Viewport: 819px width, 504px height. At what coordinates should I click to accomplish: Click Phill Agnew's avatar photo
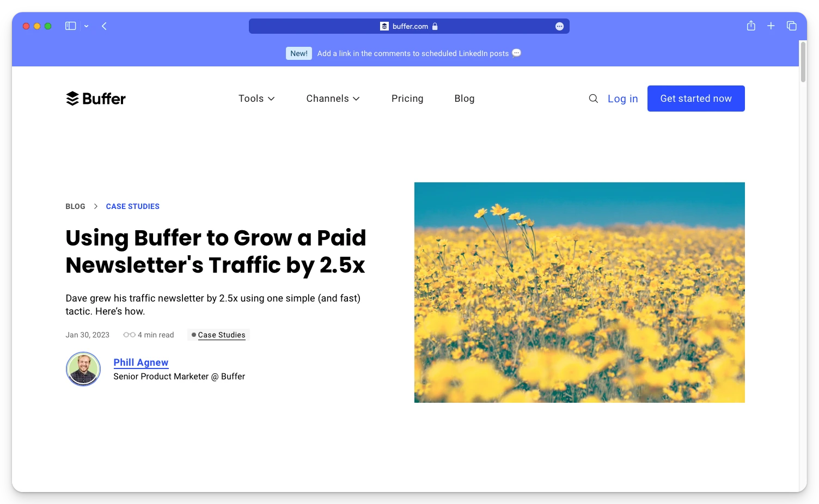83,369
